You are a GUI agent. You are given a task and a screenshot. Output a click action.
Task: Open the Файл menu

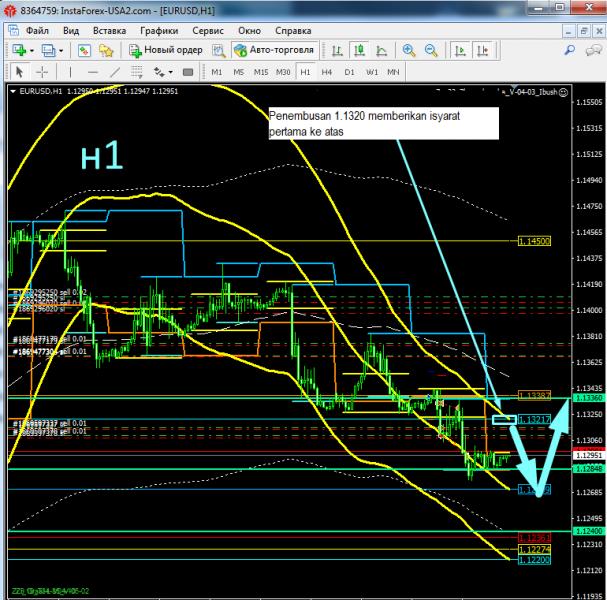click(x=36, y=30)
